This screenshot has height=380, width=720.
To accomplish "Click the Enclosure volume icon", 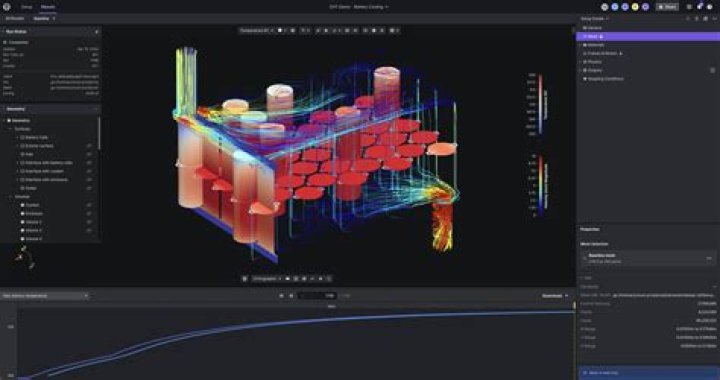I will (22, 214).
